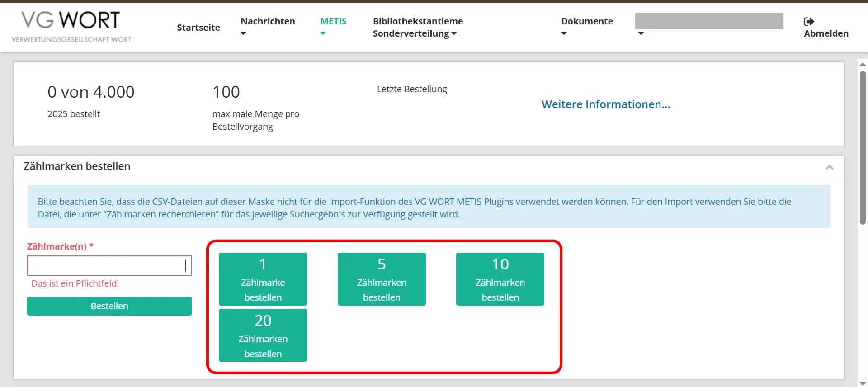The width and height of the screenshot is (868, 387).
Task: Select the '100' maximum quantity value
Action: pyautogui.click(x=226, y=92)
